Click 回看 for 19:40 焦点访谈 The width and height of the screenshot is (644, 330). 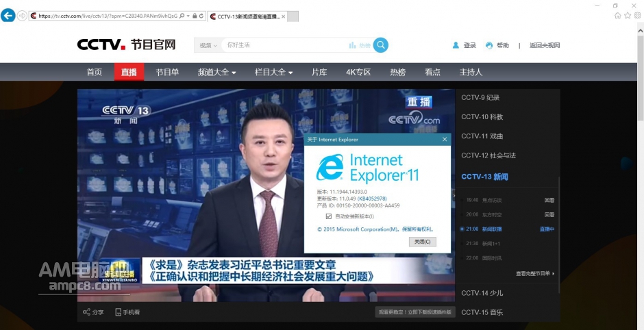click(549, 201)
